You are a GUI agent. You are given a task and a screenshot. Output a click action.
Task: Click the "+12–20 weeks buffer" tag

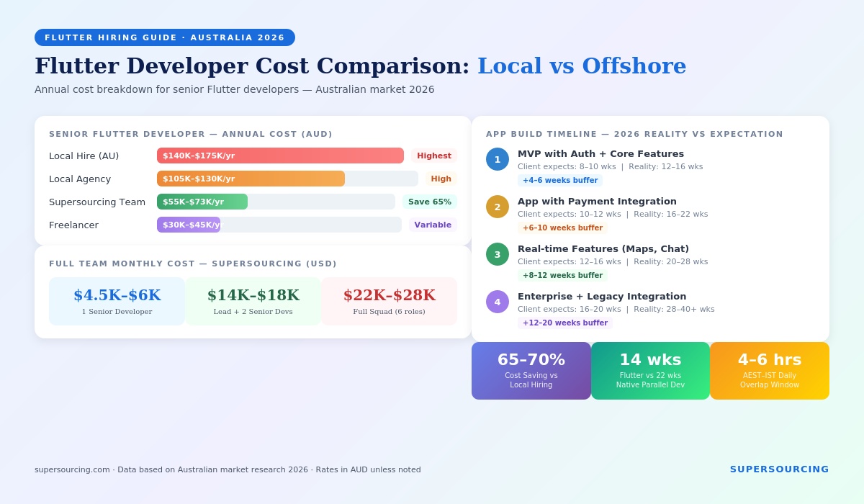click(x=565, y=323)
